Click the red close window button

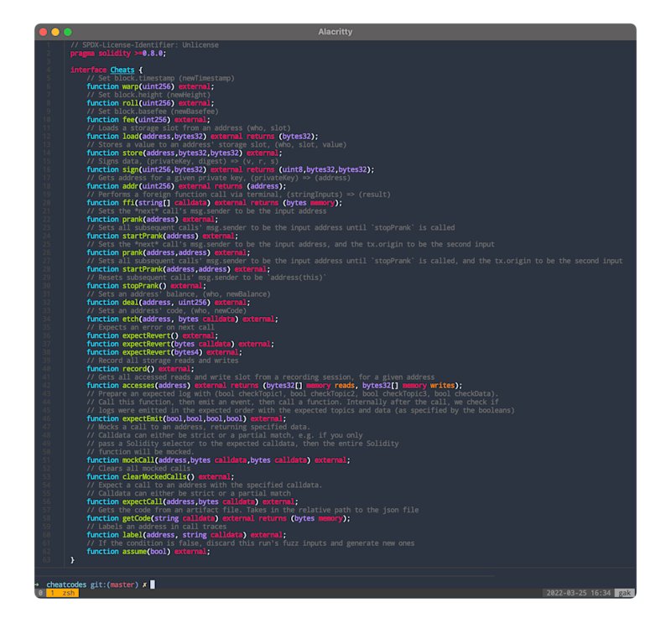pos(44,32)
